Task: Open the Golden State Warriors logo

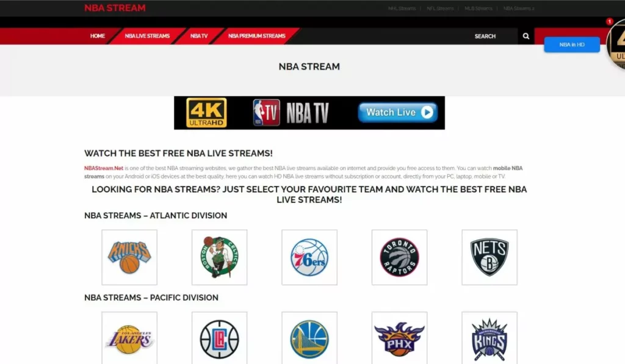Action: tap(309, 338)
